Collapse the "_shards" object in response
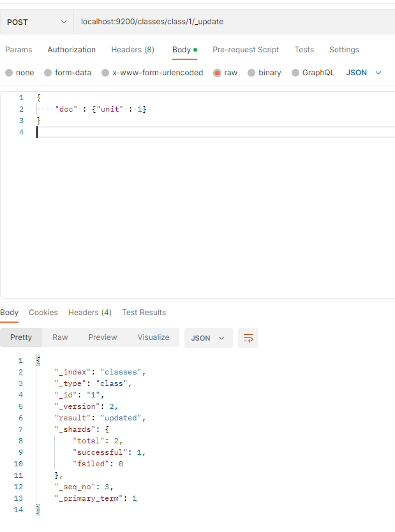 coord(82,429)
